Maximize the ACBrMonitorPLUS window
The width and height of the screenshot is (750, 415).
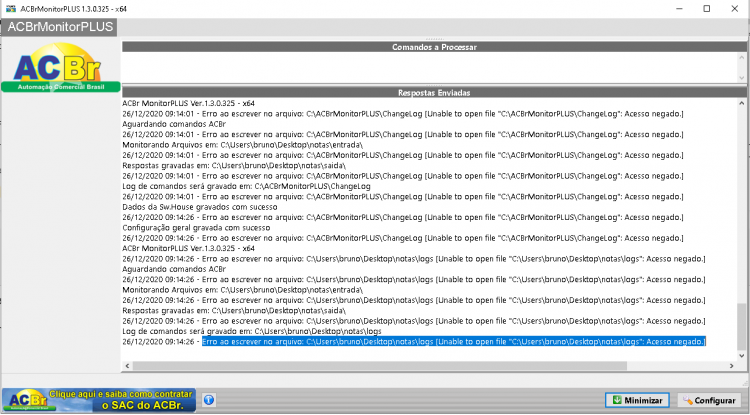tap(706, 9)
